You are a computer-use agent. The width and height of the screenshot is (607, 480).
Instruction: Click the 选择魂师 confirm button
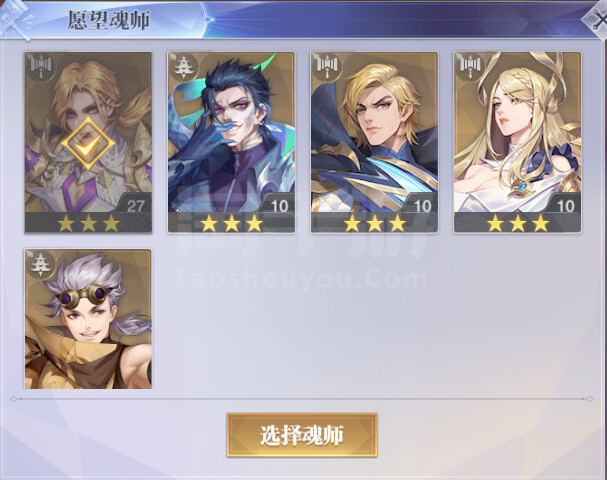302,435
